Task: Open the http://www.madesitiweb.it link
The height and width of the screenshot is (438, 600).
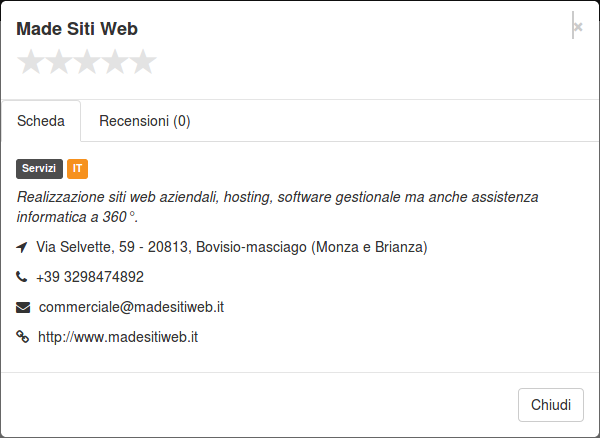Action: tap(118, 337)
